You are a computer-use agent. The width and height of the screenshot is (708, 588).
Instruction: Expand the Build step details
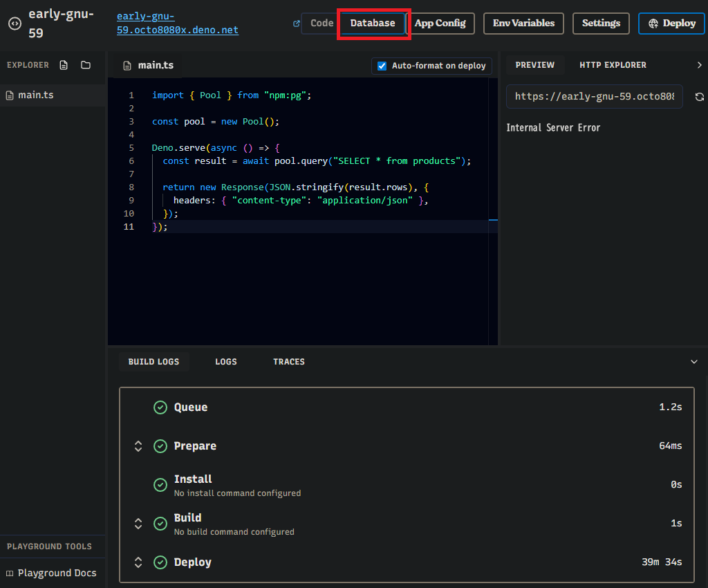138,524
